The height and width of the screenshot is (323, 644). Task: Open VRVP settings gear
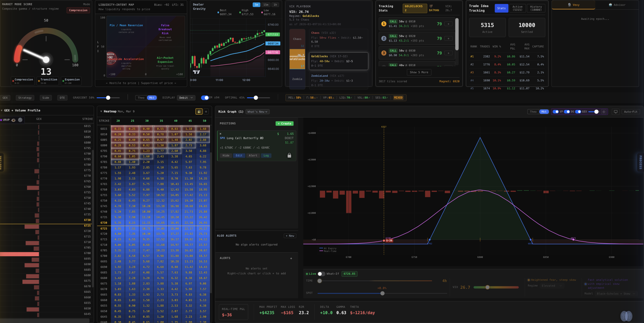[x=20, y=120]
